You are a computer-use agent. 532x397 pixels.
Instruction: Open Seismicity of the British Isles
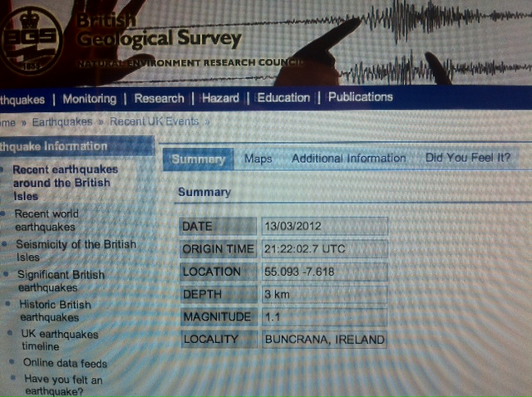76,251
